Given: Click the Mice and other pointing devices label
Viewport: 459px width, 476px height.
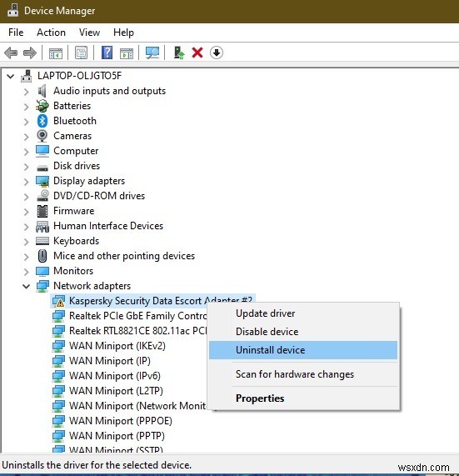Looking at the screenshot, I should pos(124,256).
